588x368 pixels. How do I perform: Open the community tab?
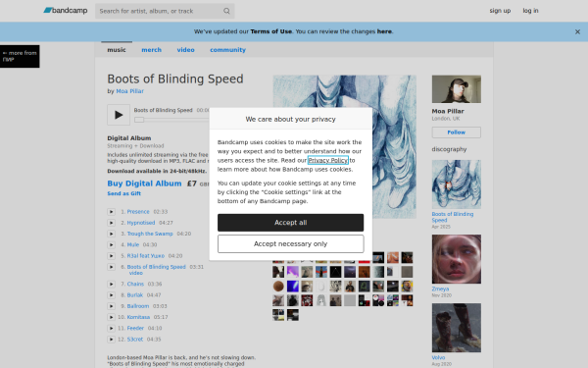pos(227,50)
